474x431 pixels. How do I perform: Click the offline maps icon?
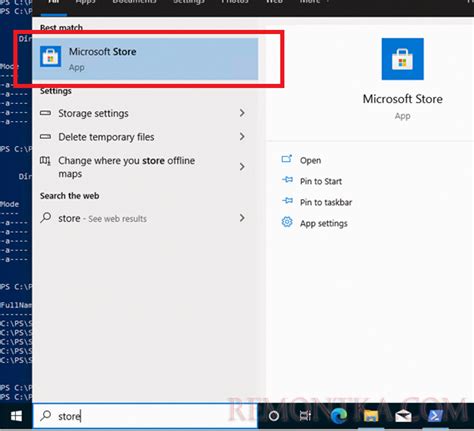(x=45, y=161)
